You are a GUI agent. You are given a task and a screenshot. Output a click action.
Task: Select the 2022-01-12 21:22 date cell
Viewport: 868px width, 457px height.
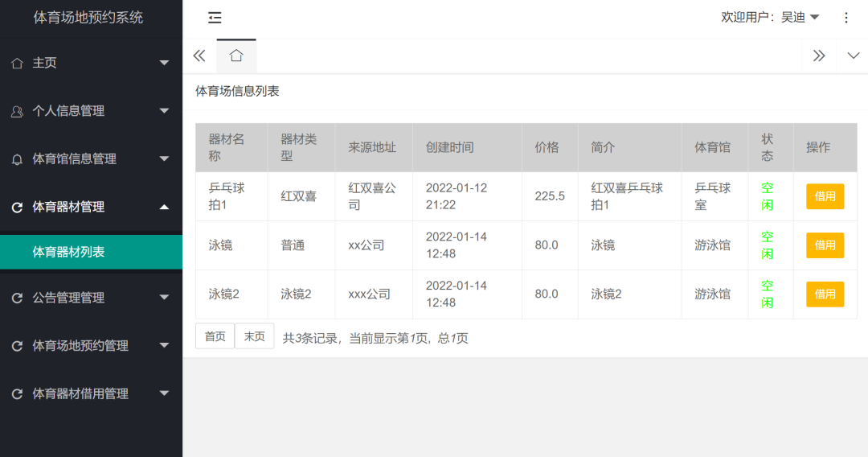[467, 196]
